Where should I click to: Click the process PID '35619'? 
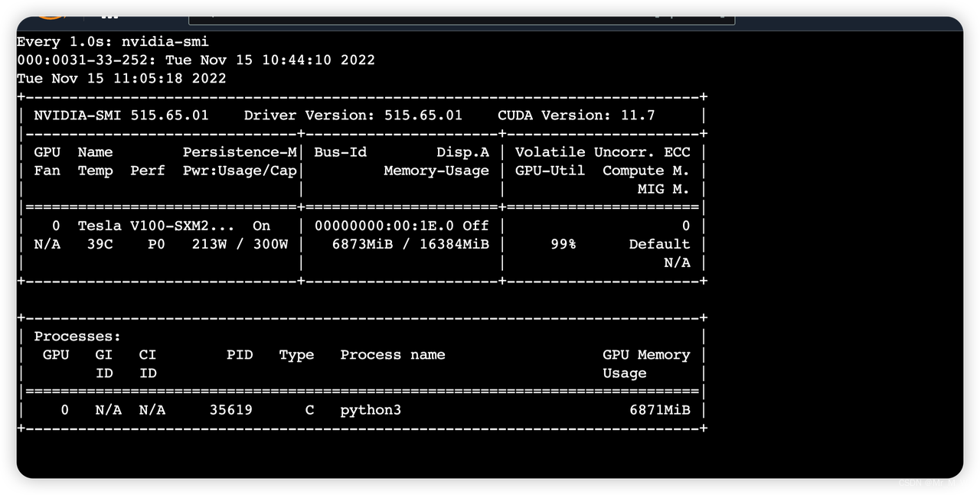coord(231,410)
